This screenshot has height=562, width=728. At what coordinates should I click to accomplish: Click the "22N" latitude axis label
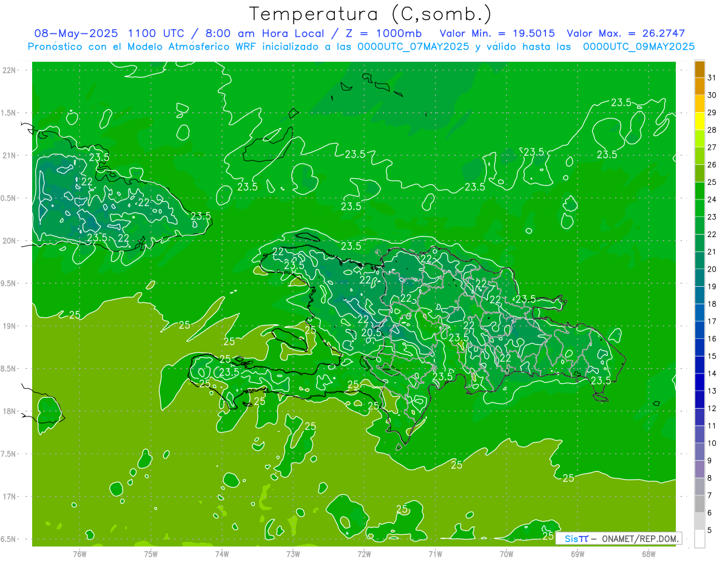point(10,70)
